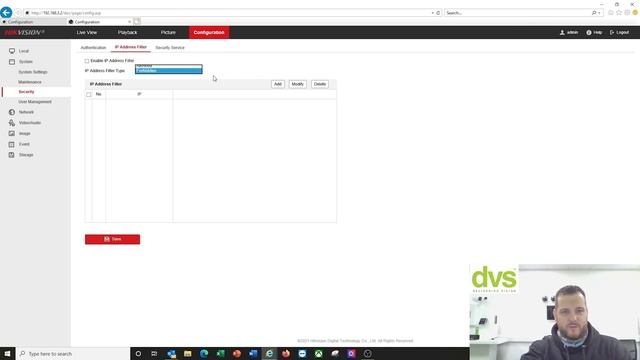This screenshot has width=640, height=360.
Task: Go back with browser back arrow
Action: [6, 13]
